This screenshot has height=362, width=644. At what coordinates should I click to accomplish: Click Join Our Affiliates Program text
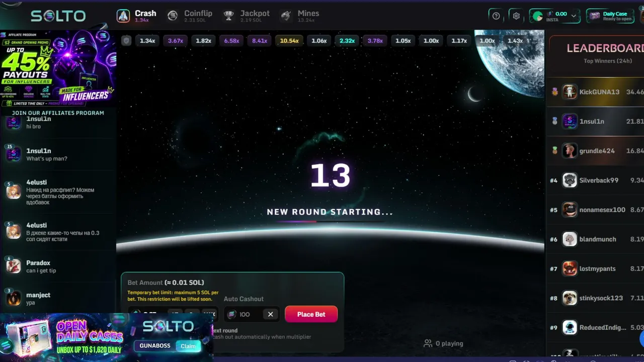click(58, 113)
